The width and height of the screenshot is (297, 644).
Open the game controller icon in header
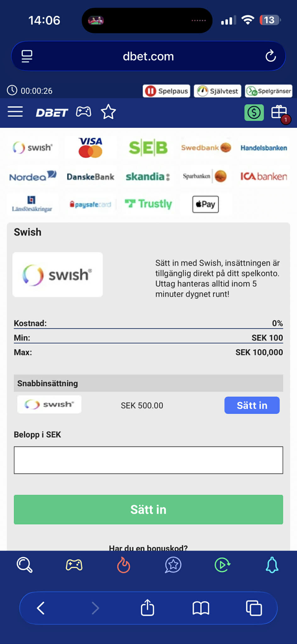tap(84, 112)
